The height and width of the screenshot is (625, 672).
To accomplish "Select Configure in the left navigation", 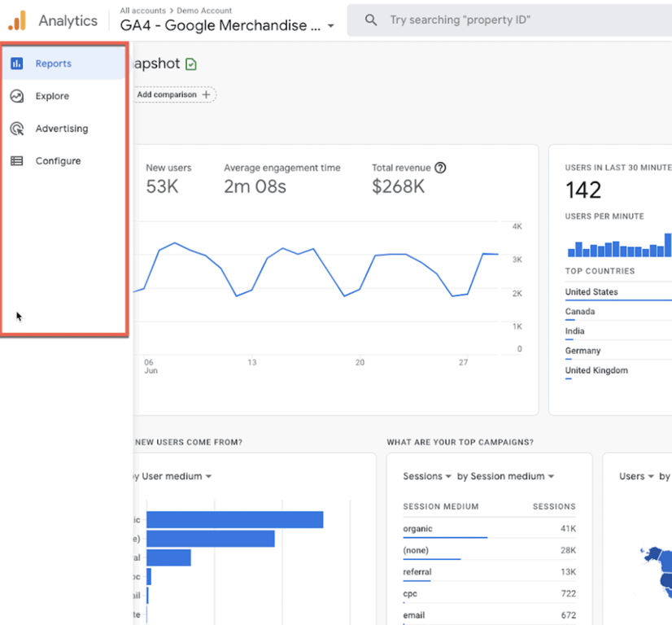I will tap(63, 161).
